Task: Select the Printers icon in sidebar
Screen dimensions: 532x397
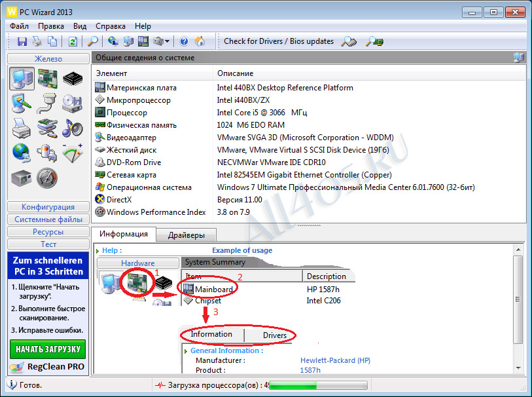Action: pyautogui.click(x=22, y=128)
